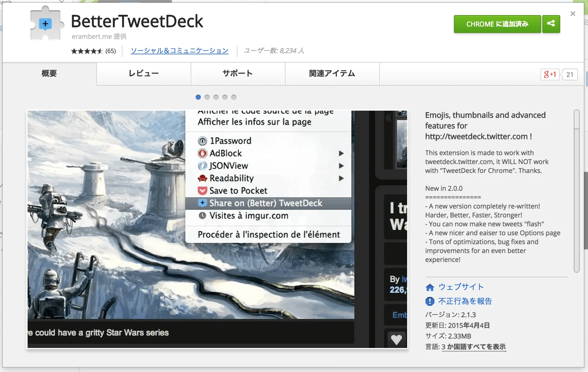Choose Share on (Better) TweetDeck menu entry

[x=268, y=203]
